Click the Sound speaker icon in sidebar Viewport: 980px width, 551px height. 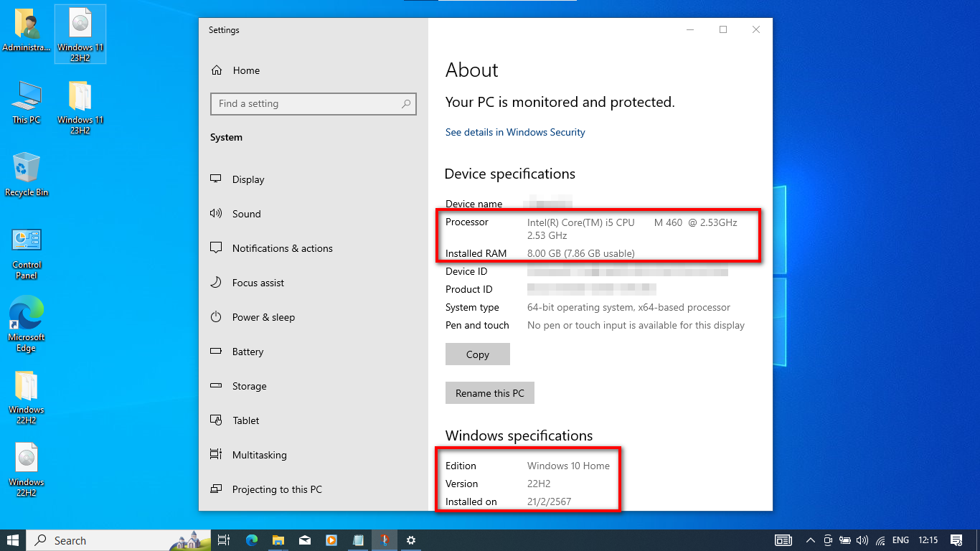pyautogui.click(x=216, y=213)
